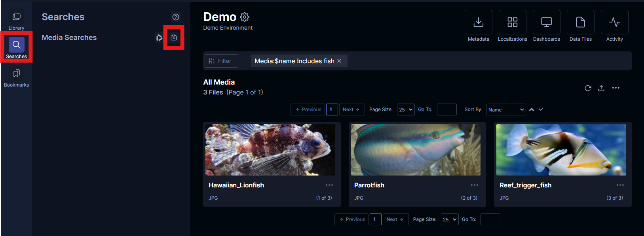The height and width of the screenshot is (236, 644).
Task: Focus the bottom Go To page field
Action: [490, 219]
